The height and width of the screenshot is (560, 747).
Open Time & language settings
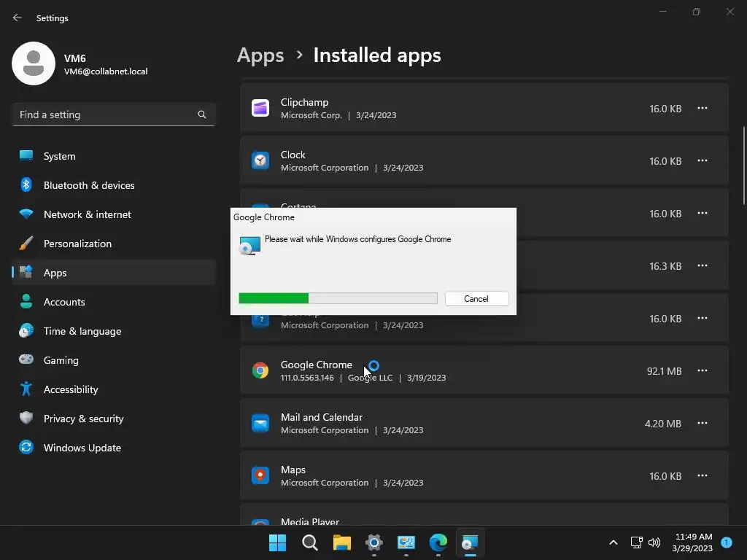113,331
